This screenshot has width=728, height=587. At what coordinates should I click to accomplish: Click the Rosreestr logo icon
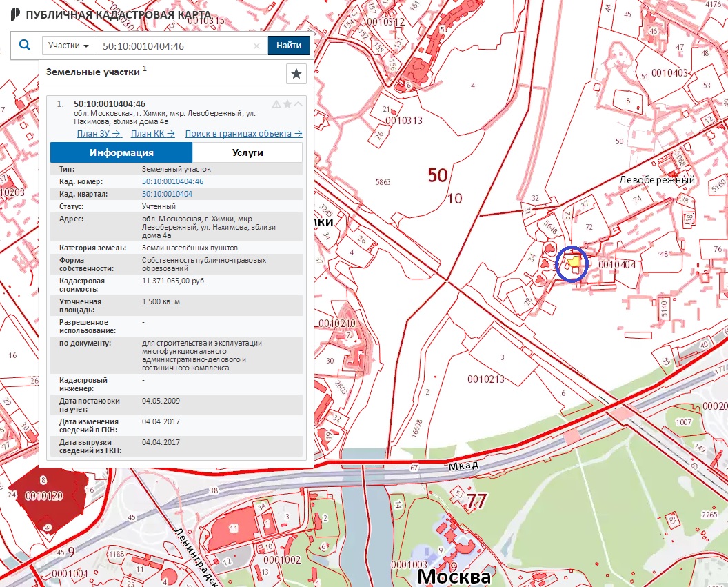pyautogui.click(x=14, y=14)
